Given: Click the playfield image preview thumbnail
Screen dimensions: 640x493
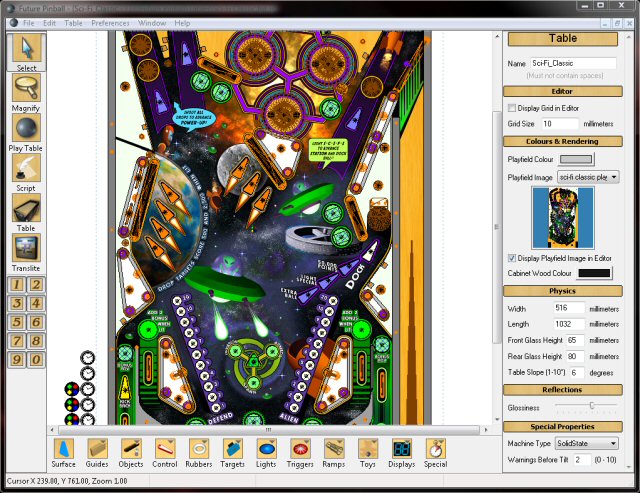Looking at the screenshot, I should [563, 218].
